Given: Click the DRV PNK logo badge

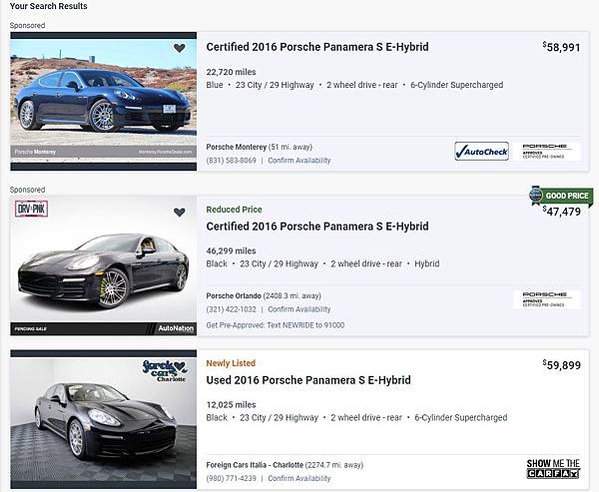Looking at the screenshot, I should point(31,209).
